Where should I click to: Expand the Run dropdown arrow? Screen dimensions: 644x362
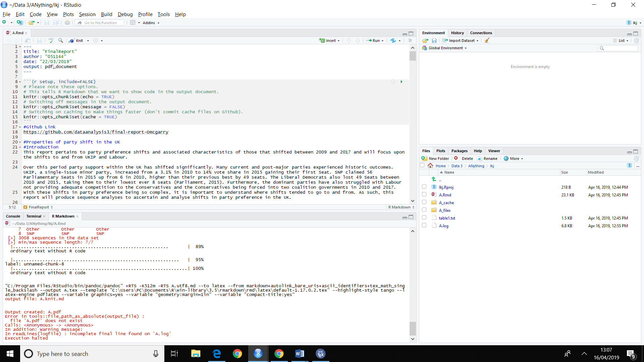click(383, 41)
